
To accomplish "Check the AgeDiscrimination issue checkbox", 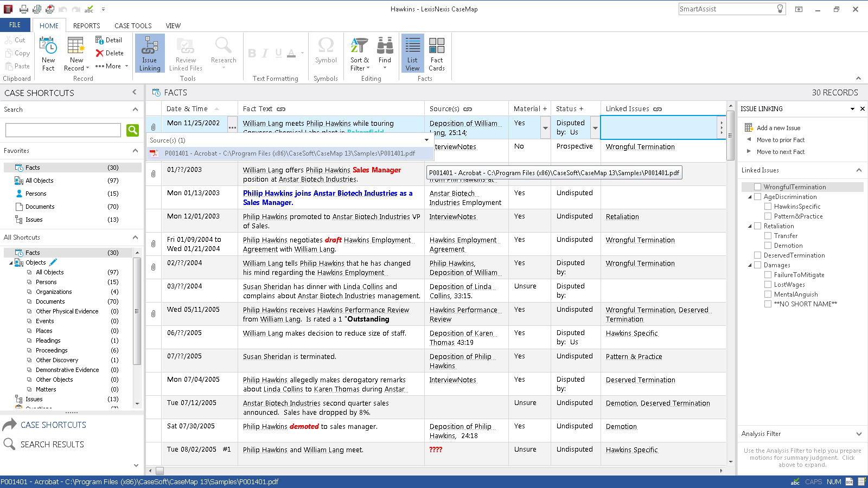I will pos(757,197).
